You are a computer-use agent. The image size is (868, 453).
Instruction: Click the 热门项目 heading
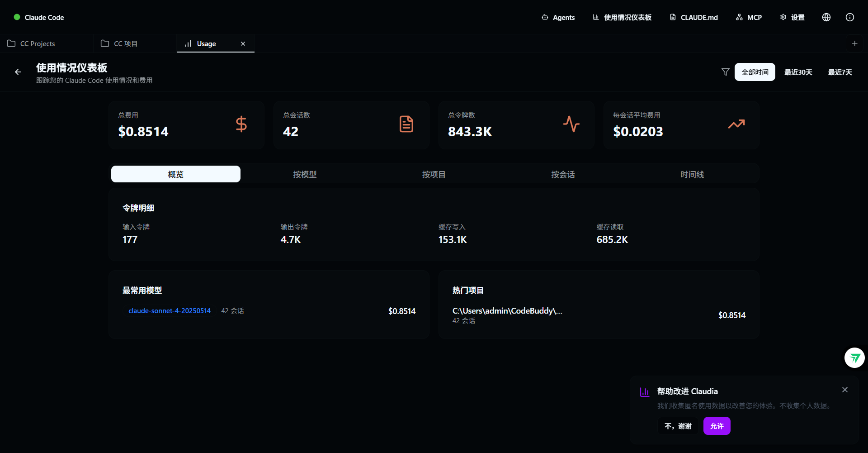click(x=468, y=291)
